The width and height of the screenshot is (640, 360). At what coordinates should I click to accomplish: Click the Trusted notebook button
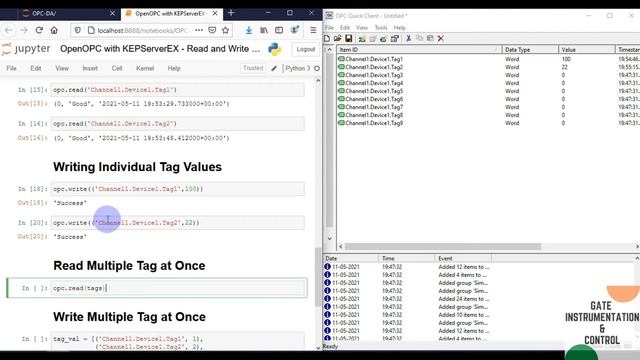(253, 68)
